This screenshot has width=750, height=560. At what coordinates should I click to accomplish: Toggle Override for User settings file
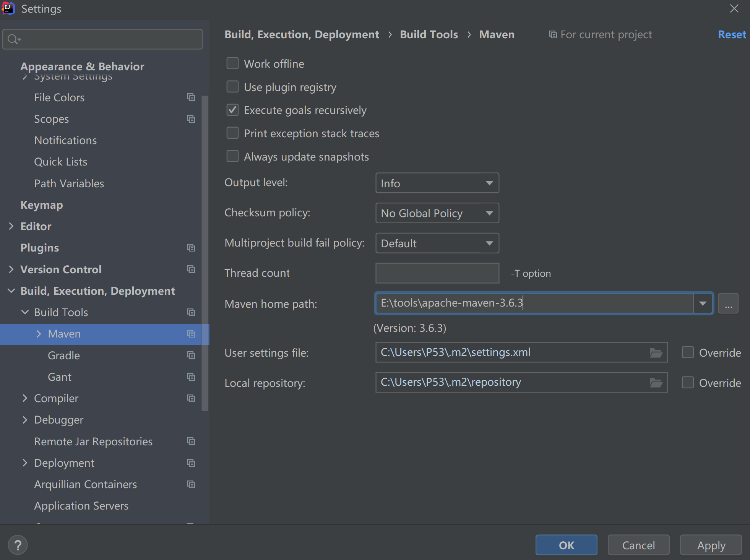pos(688,352)
